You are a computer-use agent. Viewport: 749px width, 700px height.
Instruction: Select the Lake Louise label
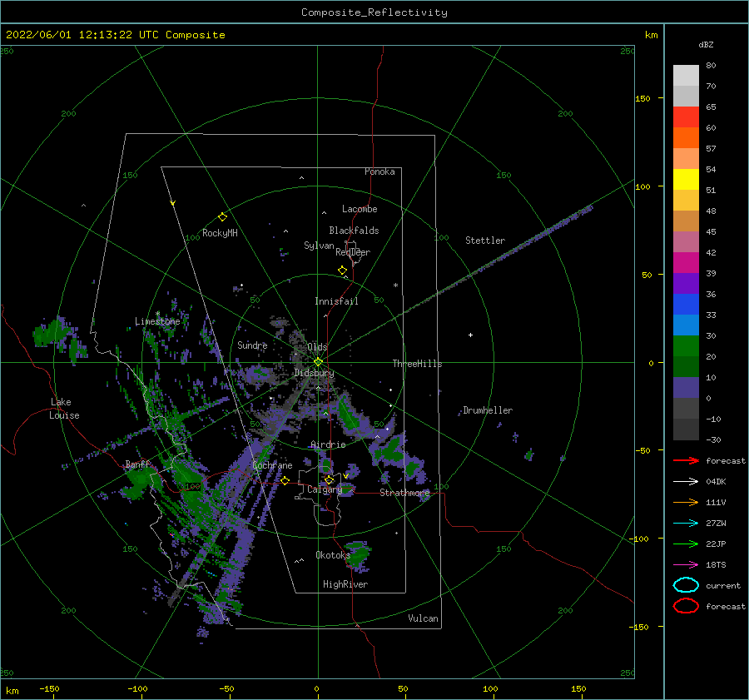pos(64,409)
